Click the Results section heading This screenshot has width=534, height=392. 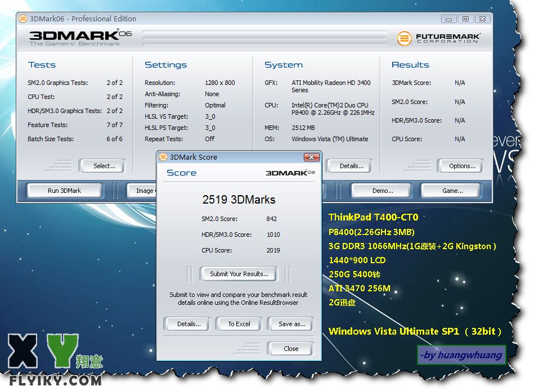410,65
